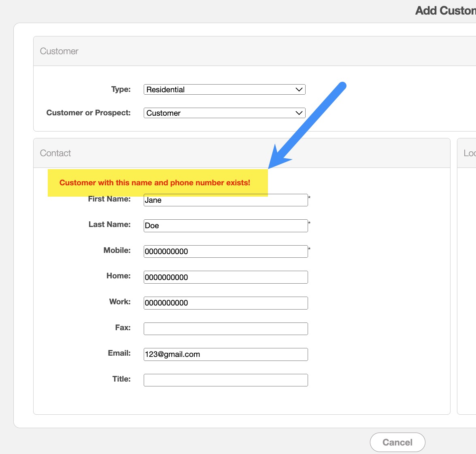Image resolution: width=476 pixels, height=454 pixels.
Task: Click the First Name field containing Jane
Action: coord(225,200)
